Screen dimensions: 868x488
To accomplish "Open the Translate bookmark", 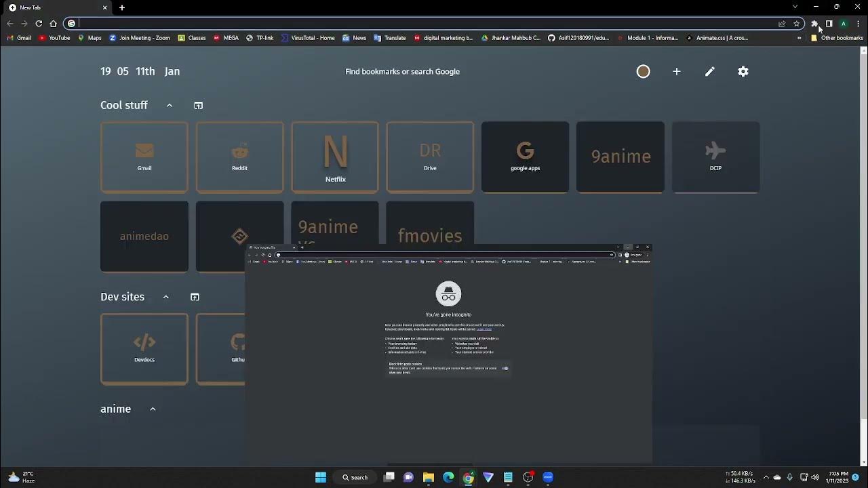I will [390, 38].
